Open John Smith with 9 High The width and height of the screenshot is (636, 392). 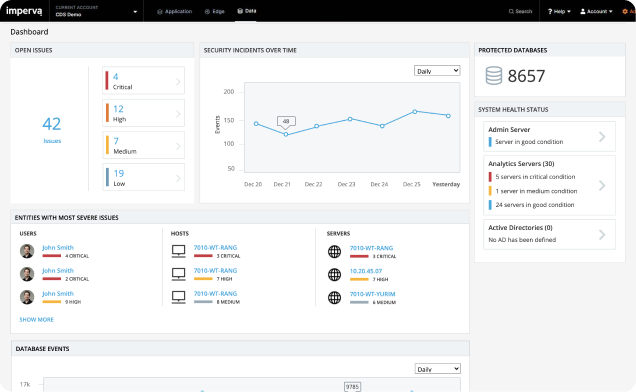click(x=58, y=294)
